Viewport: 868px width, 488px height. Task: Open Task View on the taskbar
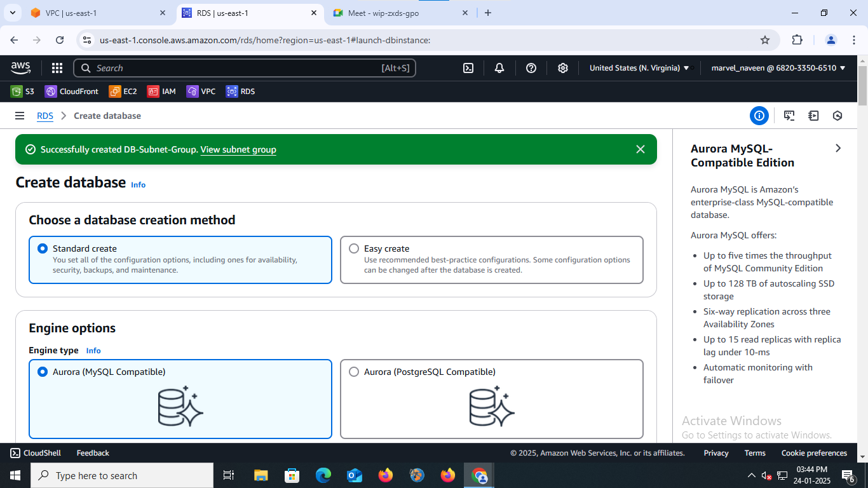[229, 475]
